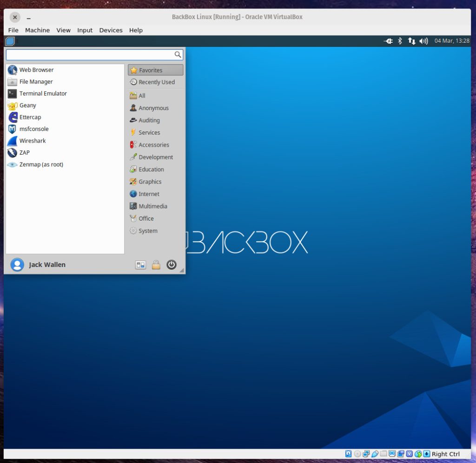The image size is (476, 463).
Task: Launch Wireshark from the favorites list
Action: coord(32,141)
